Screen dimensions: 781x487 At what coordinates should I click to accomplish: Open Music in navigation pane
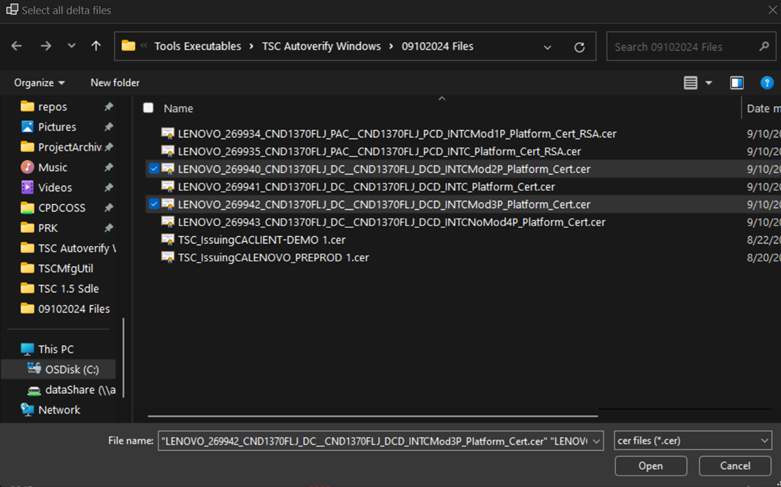[x=52, y=167]
